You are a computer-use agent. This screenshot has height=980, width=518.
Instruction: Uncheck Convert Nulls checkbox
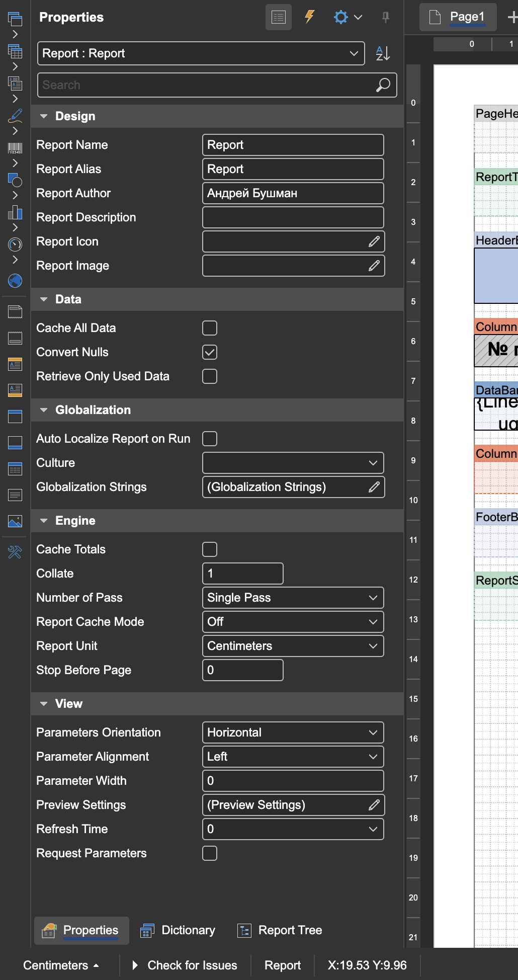[210, 352]
